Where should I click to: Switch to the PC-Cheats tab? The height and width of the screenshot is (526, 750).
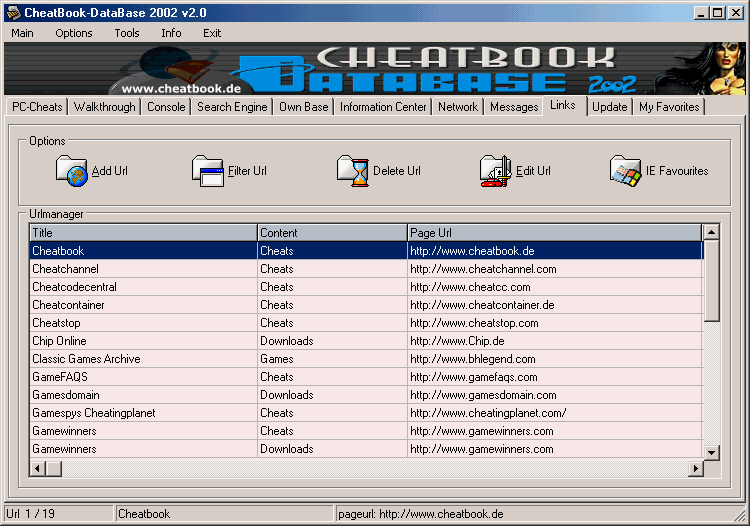pos(37,107)
